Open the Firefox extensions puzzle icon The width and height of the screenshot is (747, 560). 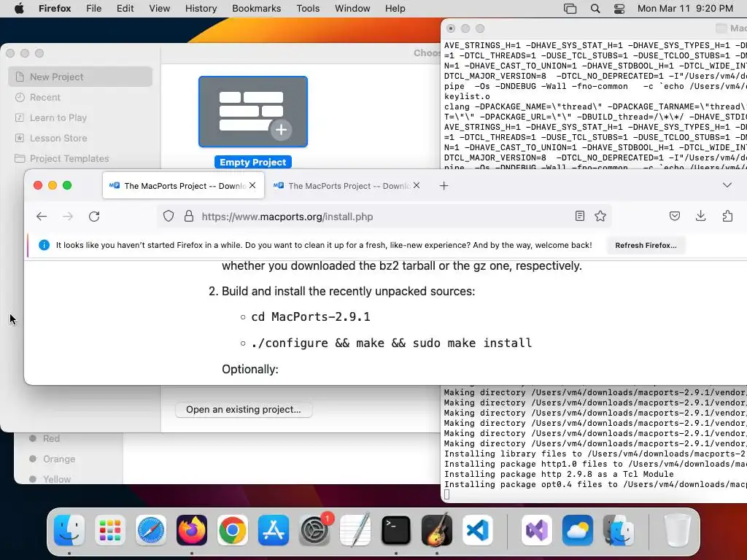(727, 216)
